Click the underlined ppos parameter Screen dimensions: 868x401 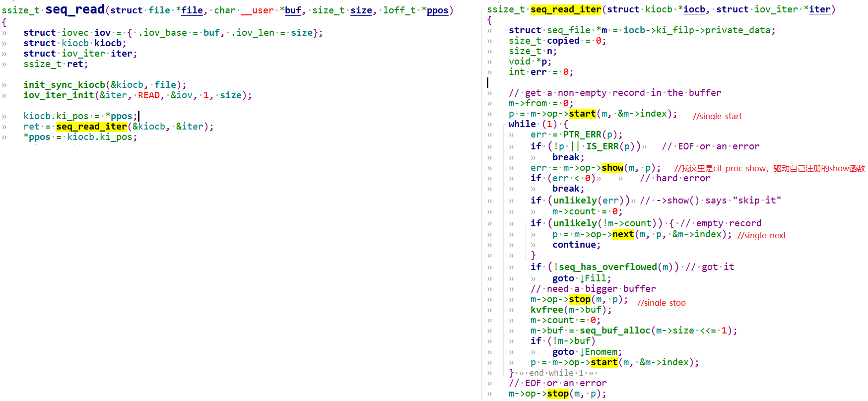click(x=437, y=10)
